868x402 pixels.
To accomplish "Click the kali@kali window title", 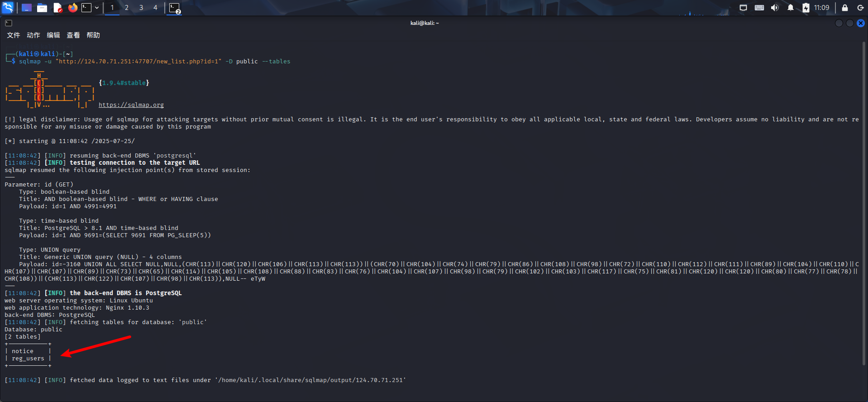I will [x=424, y=23].
